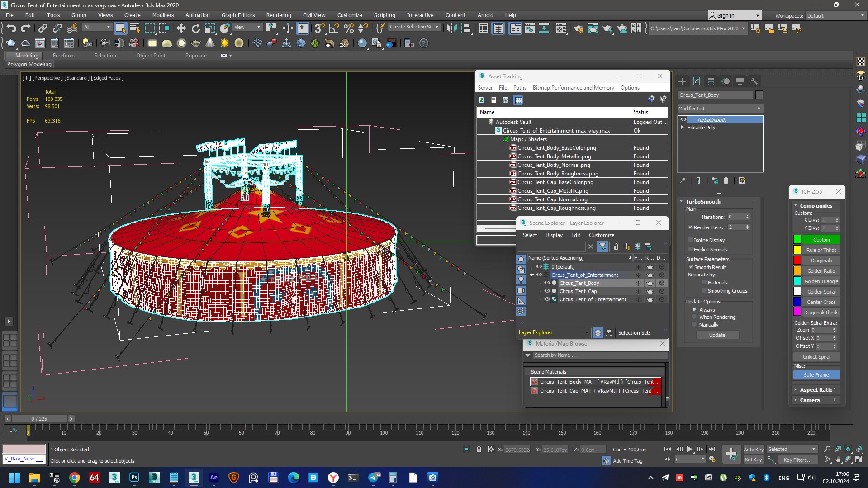Open the Modifiers menu
The width and height of the screenshot is (868, 488).
tap(163, 15)
